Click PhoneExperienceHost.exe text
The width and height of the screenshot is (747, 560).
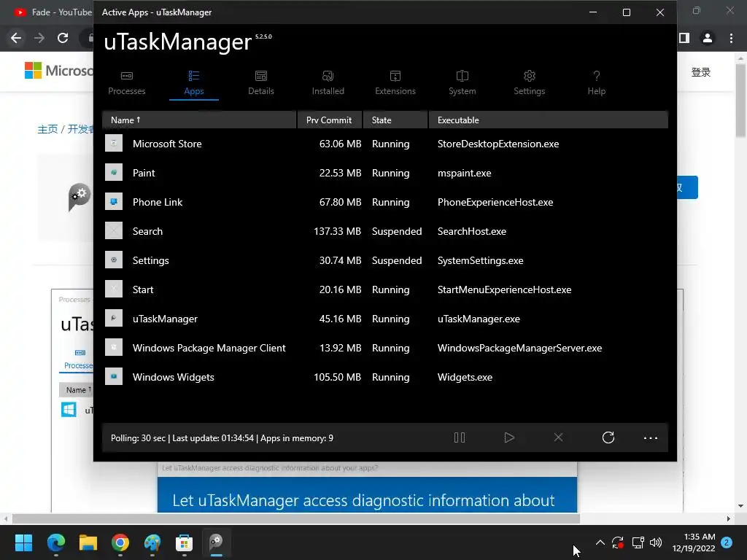[x=495, y=202]
